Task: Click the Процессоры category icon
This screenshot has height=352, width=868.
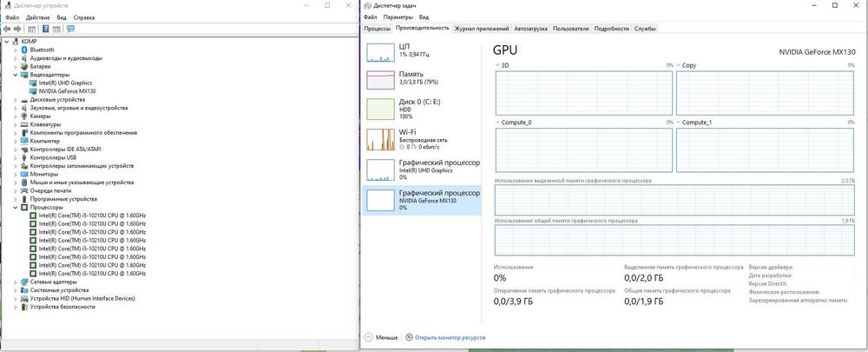Action: pos(24,208)
